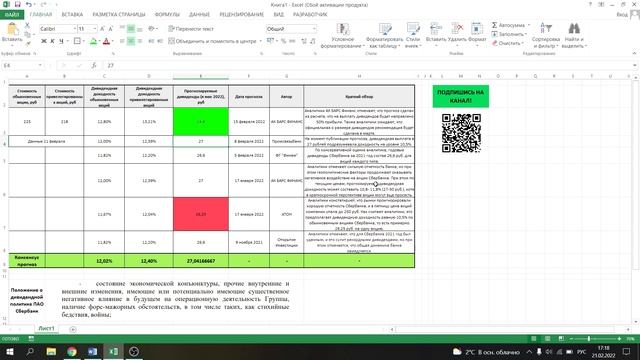Click the QR code image

coord(461,133)
